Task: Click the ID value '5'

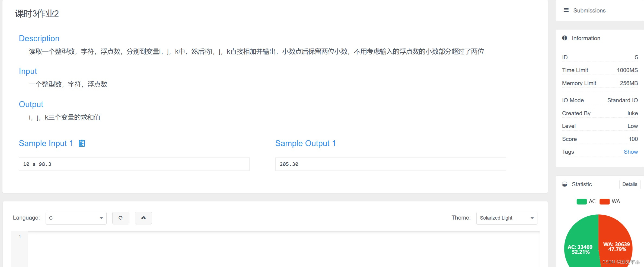Action: [x=636, y=57]
